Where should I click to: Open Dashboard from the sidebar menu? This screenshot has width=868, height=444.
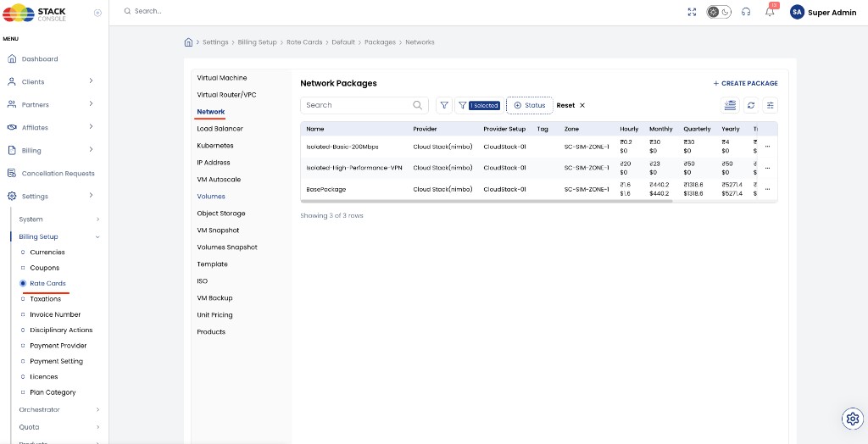(x=40, y=58)
